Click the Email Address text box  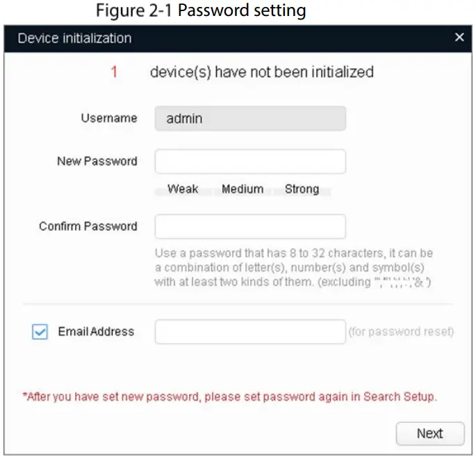[250, 332]
